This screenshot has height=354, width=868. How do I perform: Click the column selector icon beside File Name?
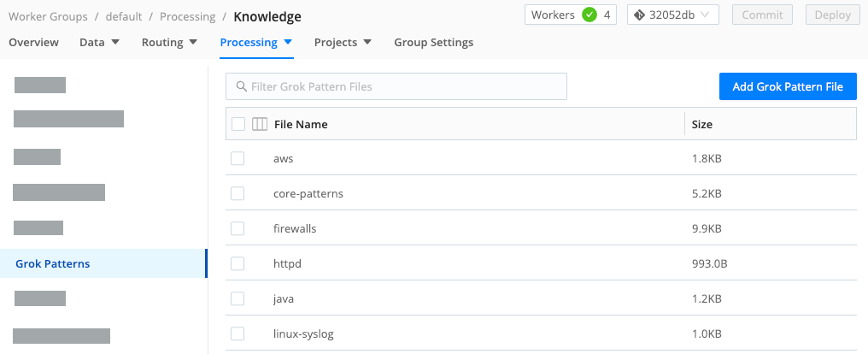(260, 125)
